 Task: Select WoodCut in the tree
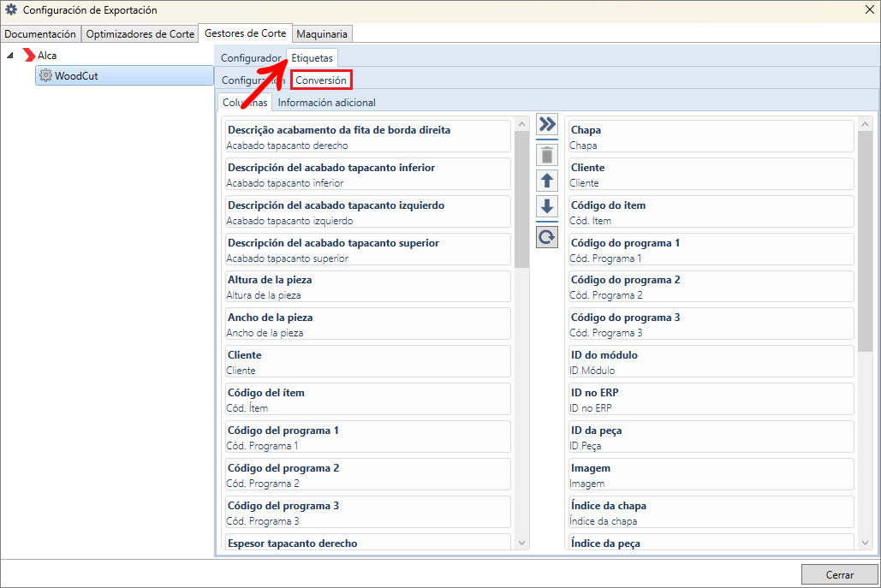[x=124, y=75]
